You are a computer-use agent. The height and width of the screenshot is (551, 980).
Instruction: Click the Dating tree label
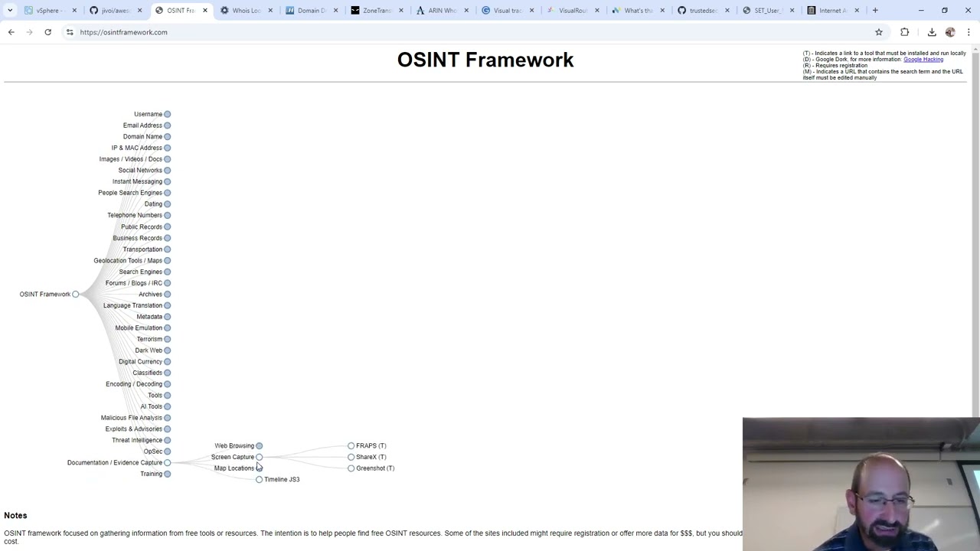pyautogui.click(x=153, y=204)
